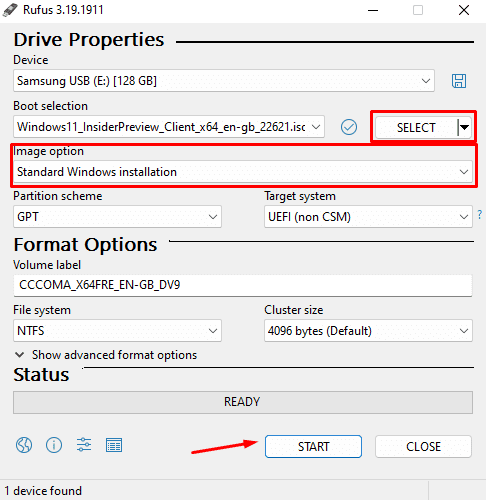
Task: Click the Volume label text field
Action: 243,285
